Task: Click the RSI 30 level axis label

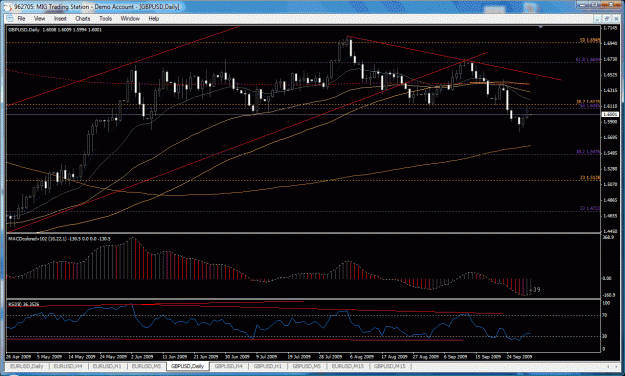Action: pyautogui.click(x=605, y=337)
